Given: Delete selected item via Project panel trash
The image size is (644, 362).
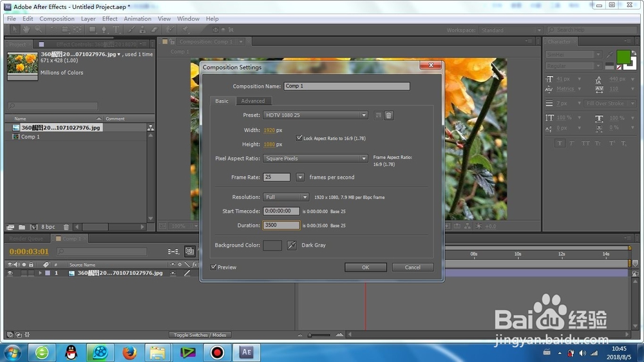Looking at the screenshot, I should (66, 227).
